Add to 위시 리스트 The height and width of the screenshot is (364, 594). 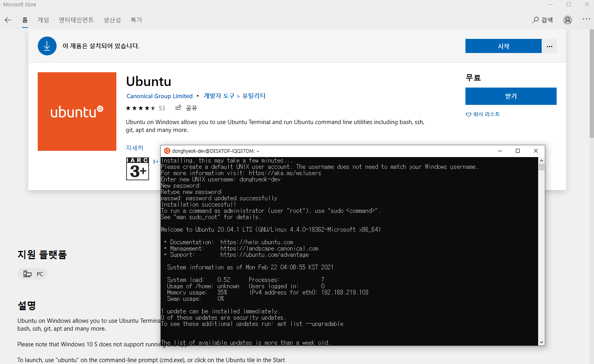(x=483, y=114)
